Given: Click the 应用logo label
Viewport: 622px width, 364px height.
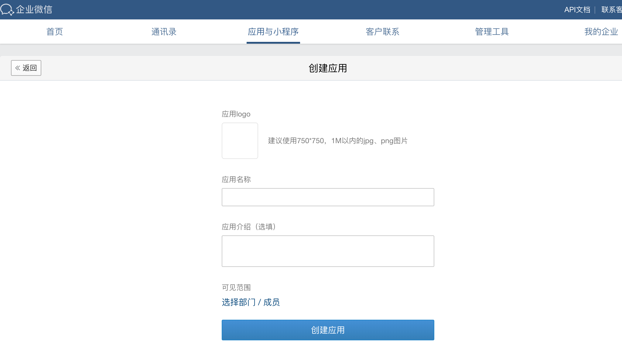Looking at the screenshot, I should click(236, 114).
